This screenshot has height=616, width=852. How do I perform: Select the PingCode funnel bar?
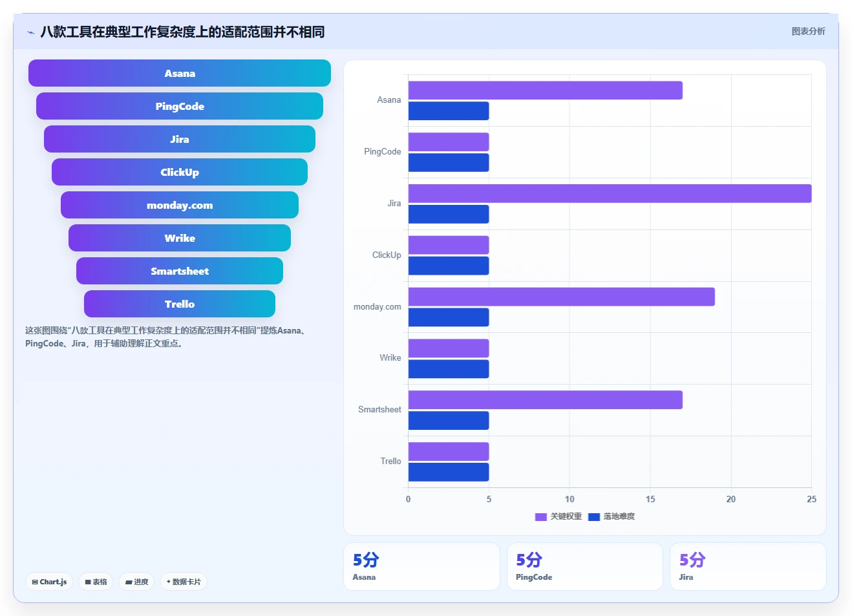point(180,106)
